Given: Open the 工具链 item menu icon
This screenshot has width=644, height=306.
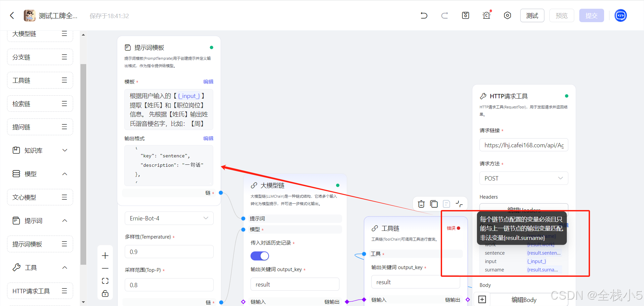Looking at the screenshot, I should (x=64, y=80).
